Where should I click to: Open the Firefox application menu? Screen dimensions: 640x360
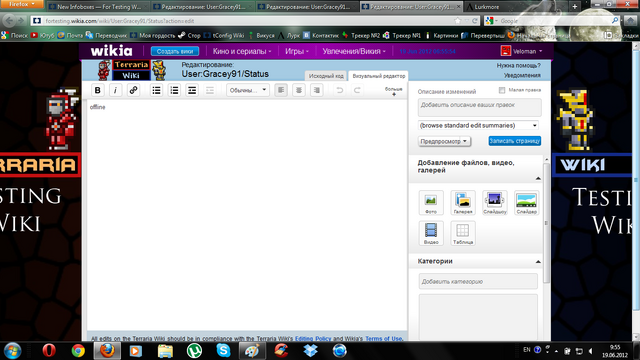tap(22, 4)
